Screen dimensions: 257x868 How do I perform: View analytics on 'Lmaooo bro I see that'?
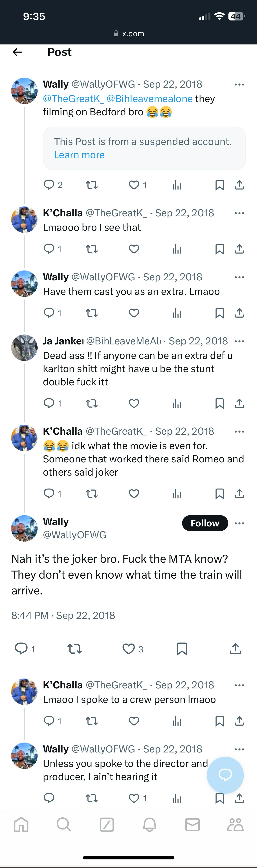pos(177,249)
